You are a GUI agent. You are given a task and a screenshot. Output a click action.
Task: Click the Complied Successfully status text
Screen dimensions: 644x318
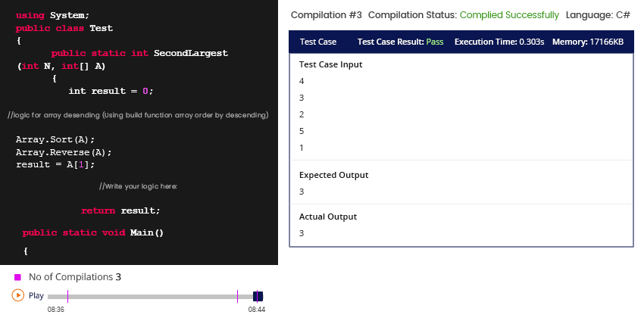[509, 15]
